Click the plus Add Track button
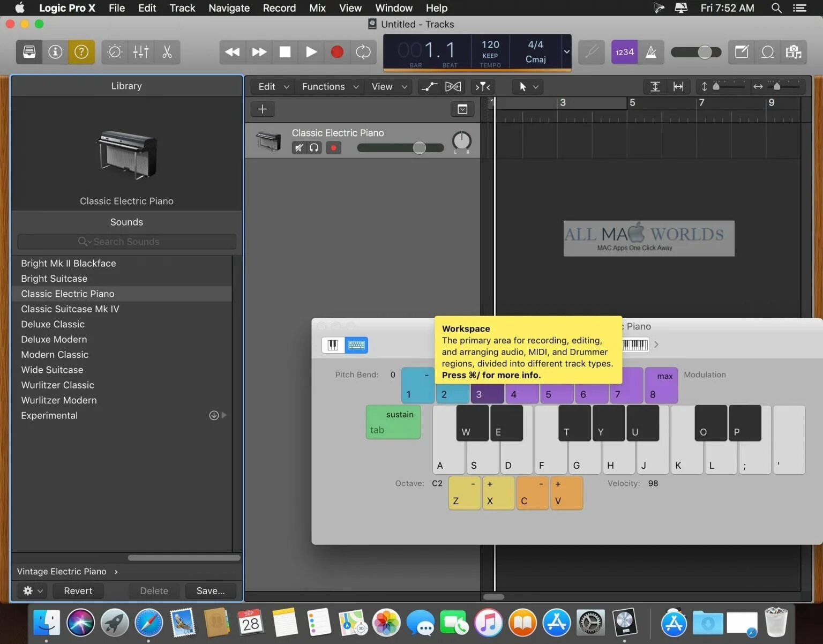This screenshot has height=644, width=823. click(263, 109)
